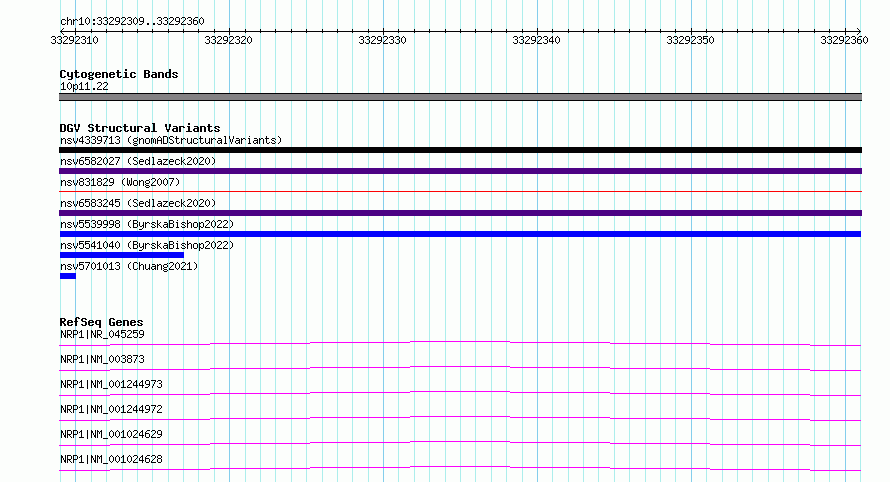Click the purple nsv6582027 variant bar
Image resolution: width=890 pixels, height=482 pixels.
460,171
